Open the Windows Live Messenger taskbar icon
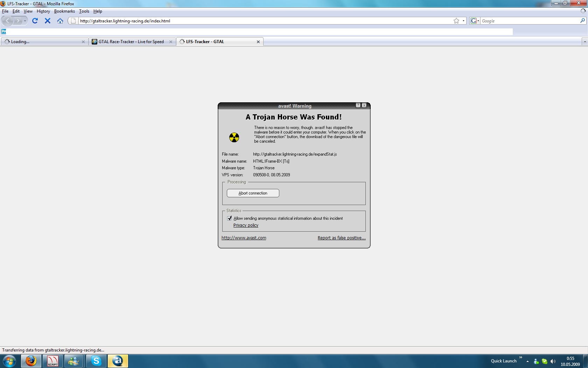 74,361
